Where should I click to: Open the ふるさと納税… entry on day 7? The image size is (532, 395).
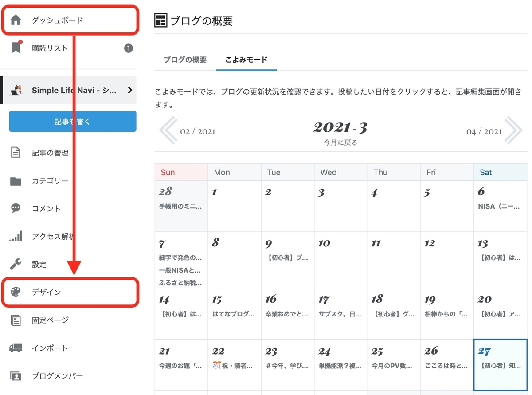coord(180,282)
